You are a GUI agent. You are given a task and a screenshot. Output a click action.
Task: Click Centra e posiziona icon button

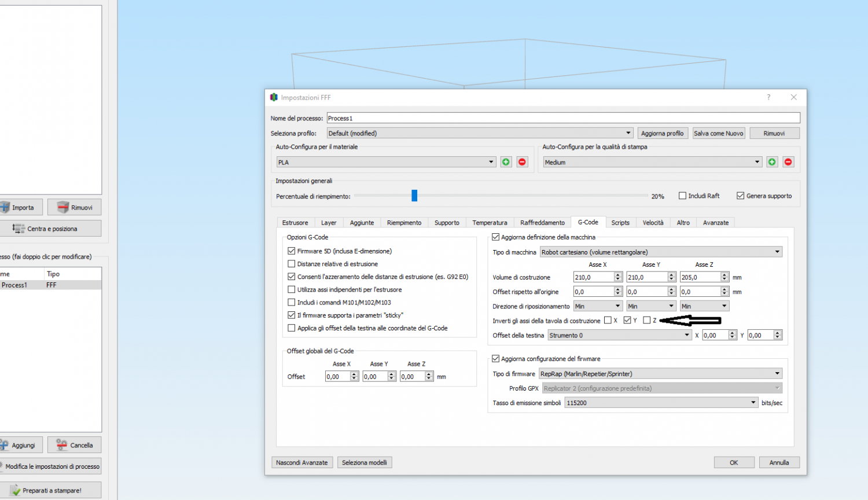coord(19,229)
